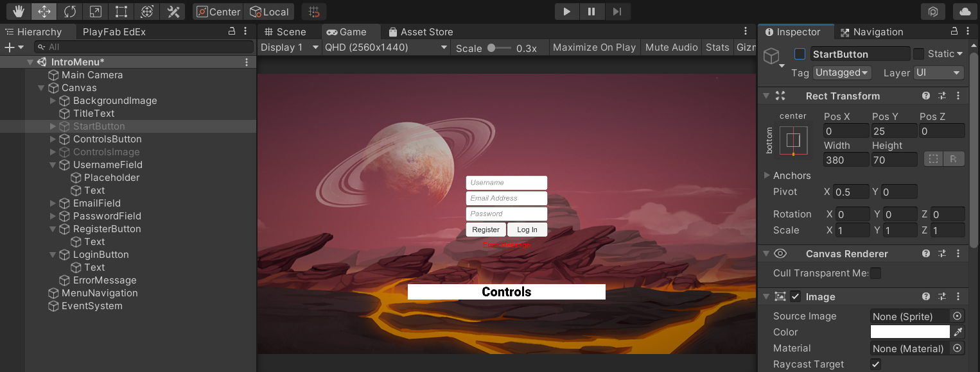Enable Cull Transparent Mesh checkbox
Image resolution: width=980 pixels, height=372 pixels.
point(875,273)
